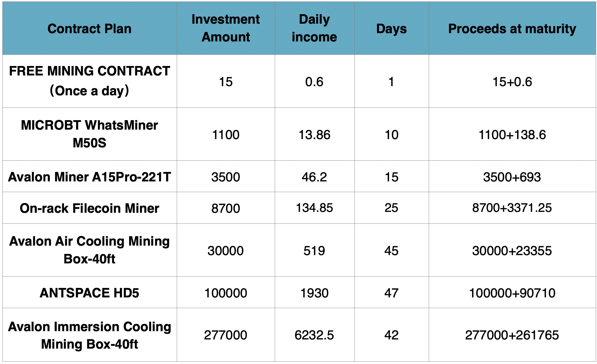This screenshot has height=364, width=597.
Task: Click the Proceeds at maturity header
Action: tap(512, 29)
